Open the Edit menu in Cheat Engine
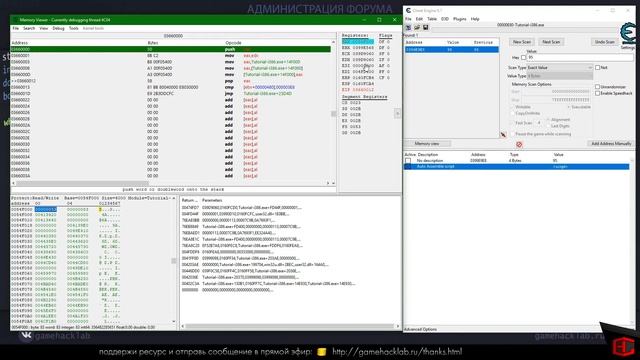Screen dimensions: 640x360 419,19
